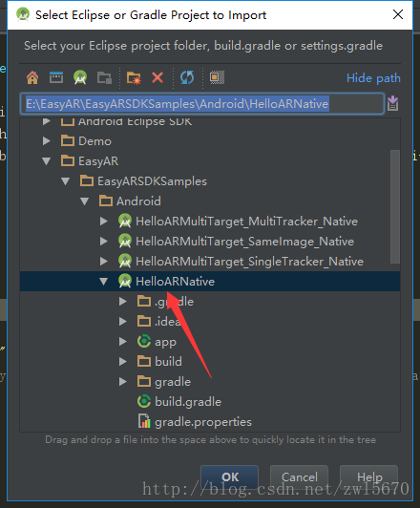Expand the app module
Screen dimensions: 420x508
123,342
